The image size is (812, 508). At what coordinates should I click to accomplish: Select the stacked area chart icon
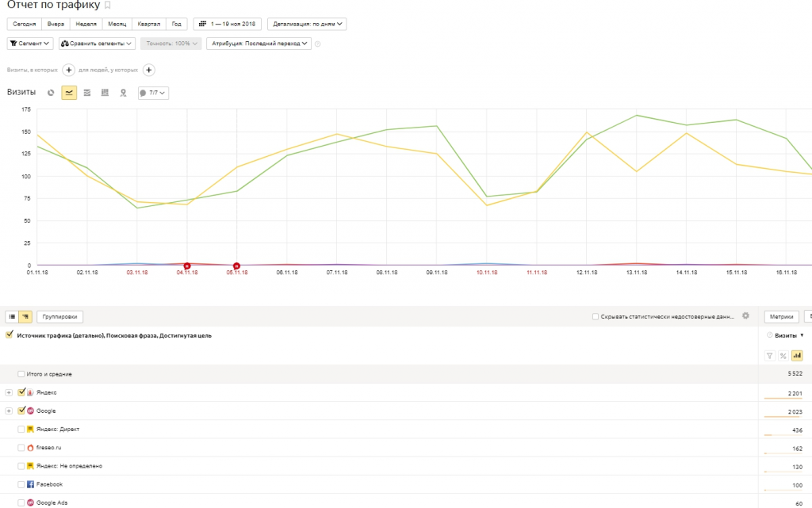pos(87,93)
